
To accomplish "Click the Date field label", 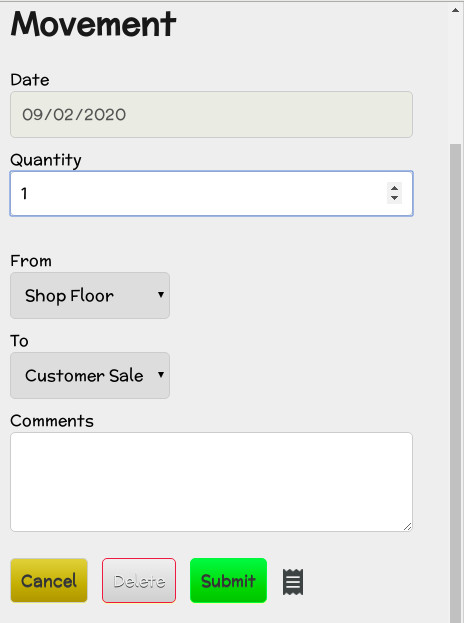I will (30, 80).
